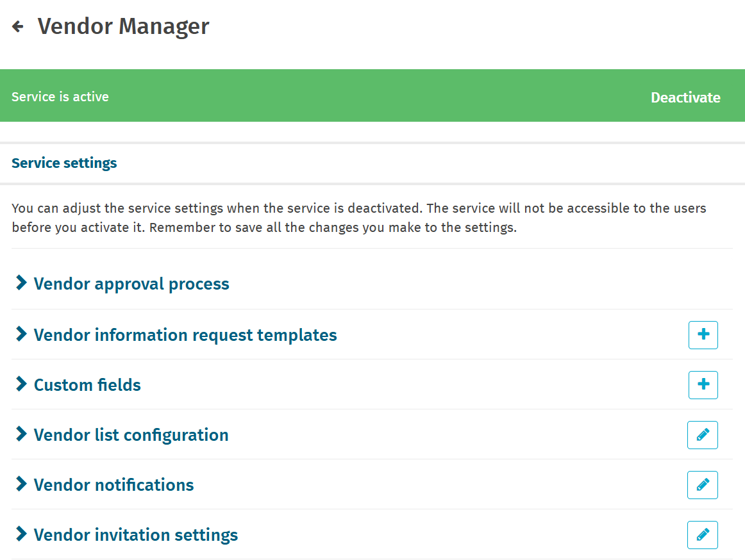
Task: Expand the Vendor invitation settings chevron
Action: (21, 534)
